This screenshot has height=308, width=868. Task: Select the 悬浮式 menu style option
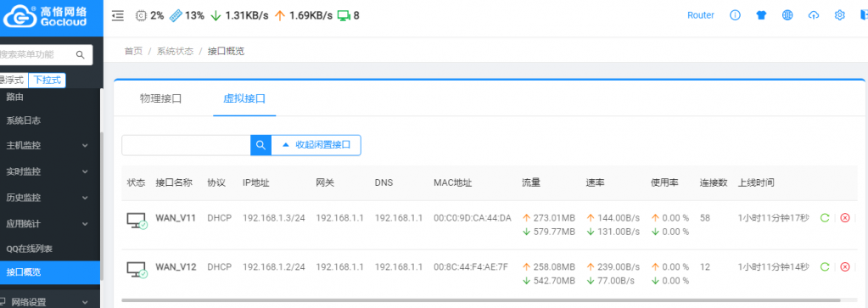[12, 81]
